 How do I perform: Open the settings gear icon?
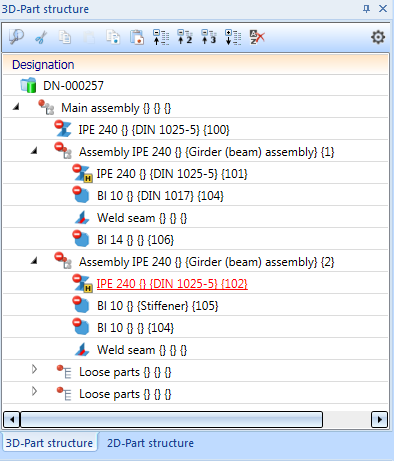(378, 37)
